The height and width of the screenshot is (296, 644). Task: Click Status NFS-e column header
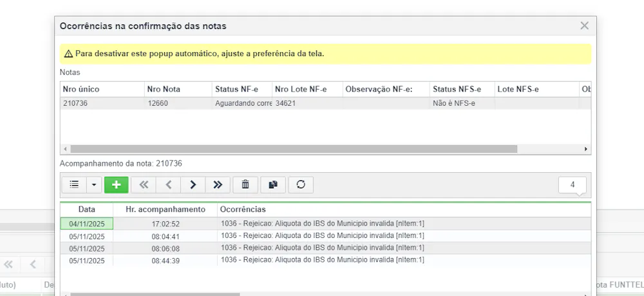(462, 89)
